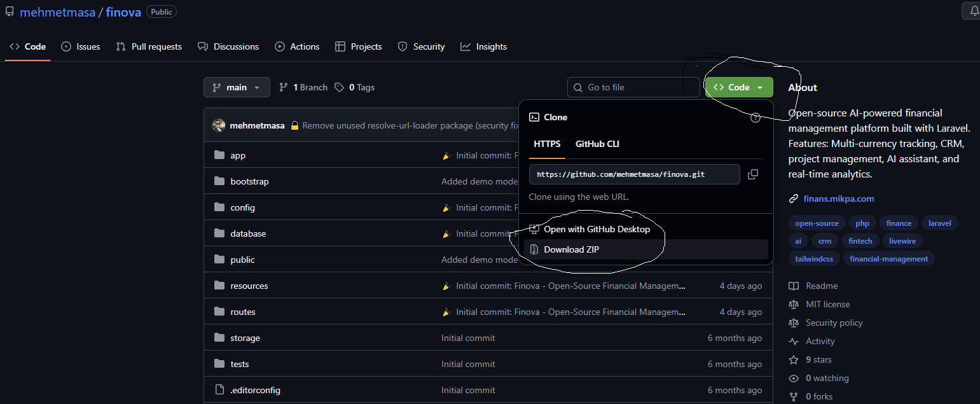The image size is (980, 404).
Task: Click the Go to file search field
Action: (x=633, y=87)
